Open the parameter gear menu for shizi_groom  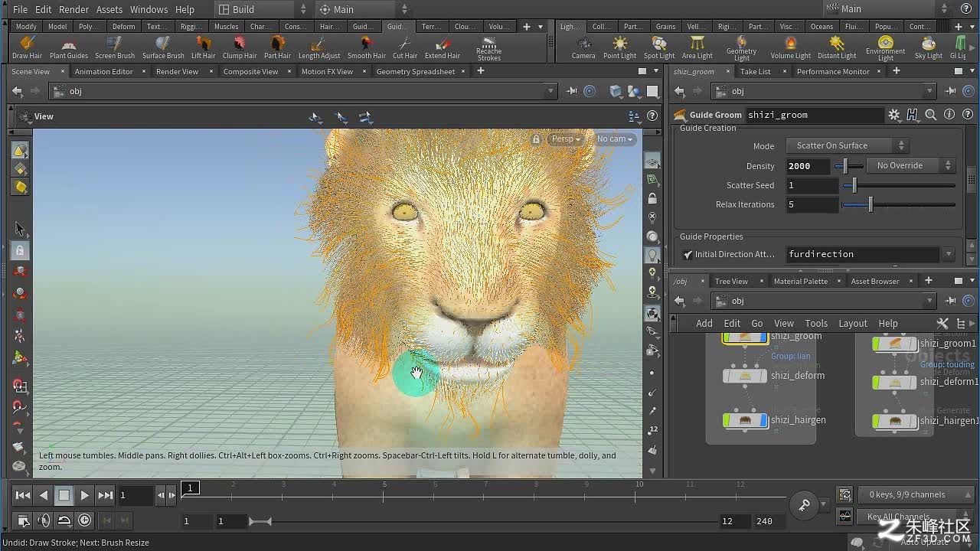tap(894, 115)
